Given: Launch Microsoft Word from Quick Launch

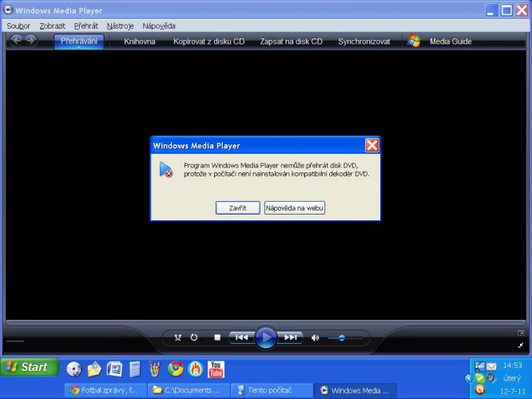Looking at the screenshot, I should [x=114, y=369].
